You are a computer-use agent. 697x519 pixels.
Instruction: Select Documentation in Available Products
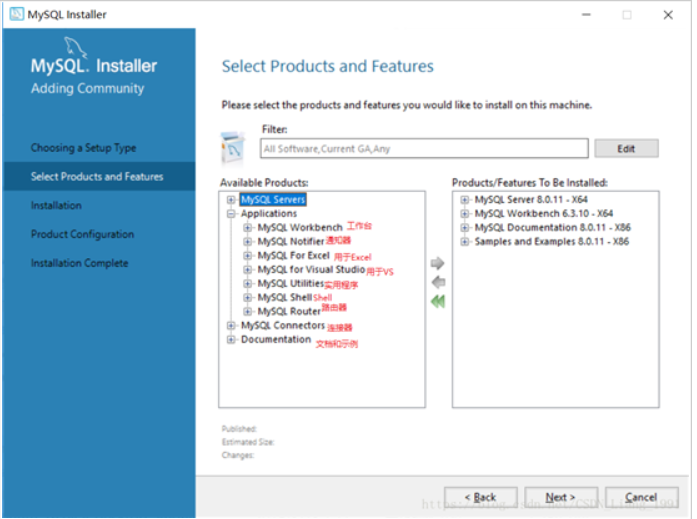tap(276, 339)
